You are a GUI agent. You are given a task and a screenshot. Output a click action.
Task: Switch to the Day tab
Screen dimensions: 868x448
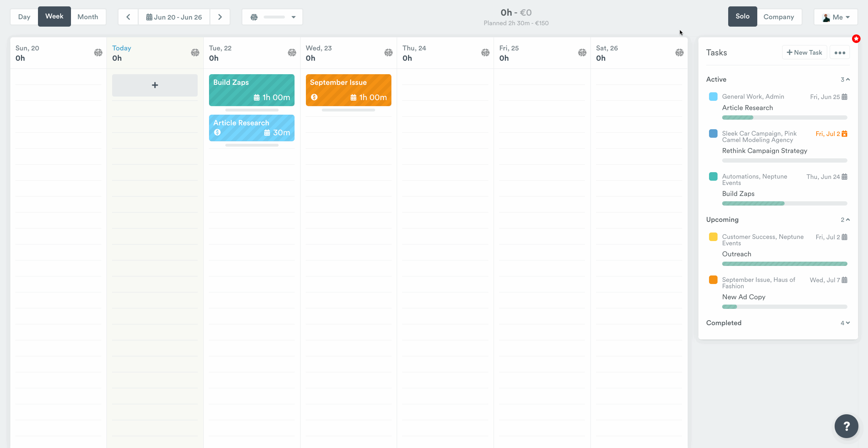(x=24, y=17)
